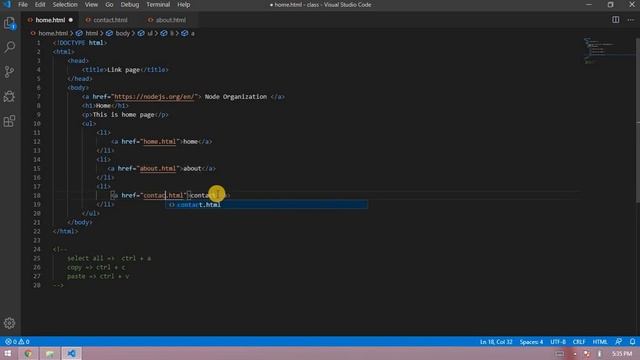Click the Split Editor icon
The width and height of the screenshot is (640, 360).
616,20
